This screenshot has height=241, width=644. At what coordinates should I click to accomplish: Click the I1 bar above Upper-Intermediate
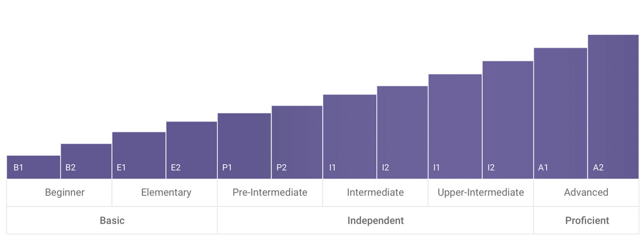[455, 126]
